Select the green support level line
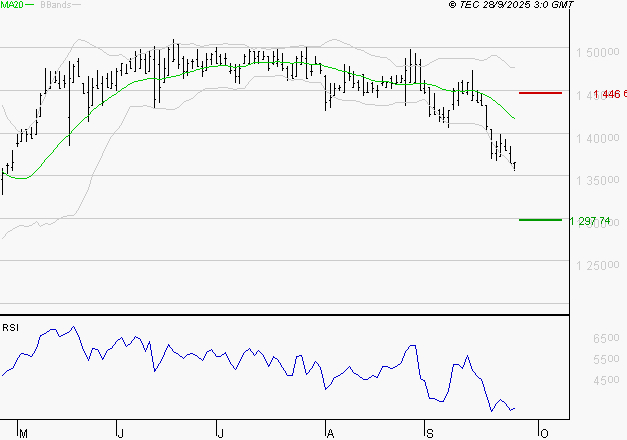Screen dimensions: 627x440 click(540, 220)
